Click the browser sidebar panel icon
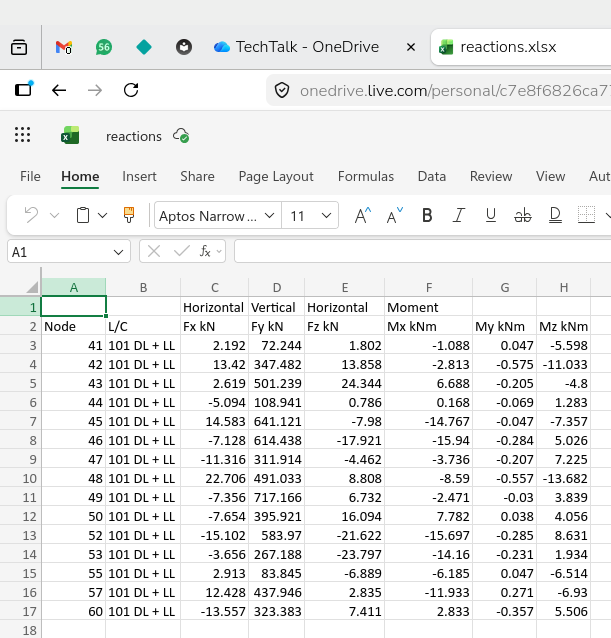The width and height of the screenshot is (611, 638). point(24,89)
